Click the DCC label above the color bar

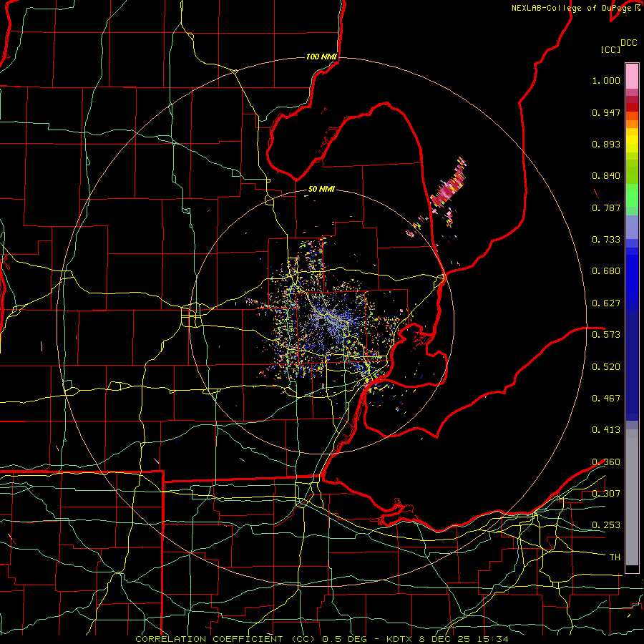point(629,43)
